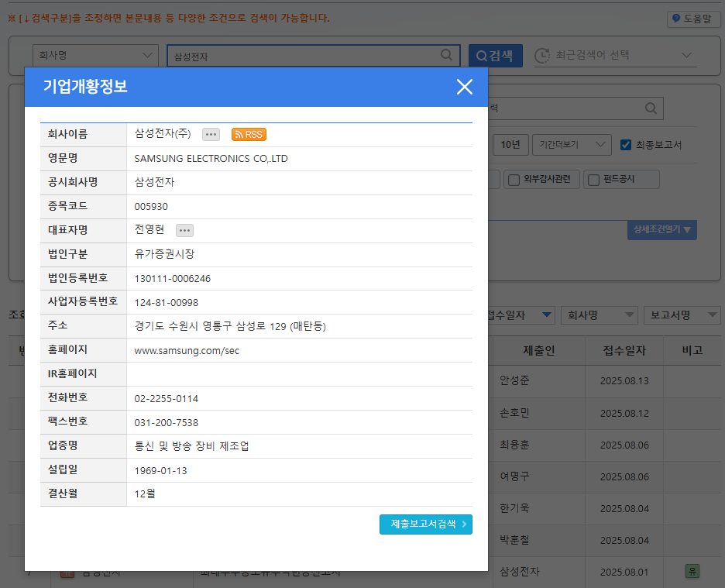Click the company name input field 삼성전자

point(314,56)
